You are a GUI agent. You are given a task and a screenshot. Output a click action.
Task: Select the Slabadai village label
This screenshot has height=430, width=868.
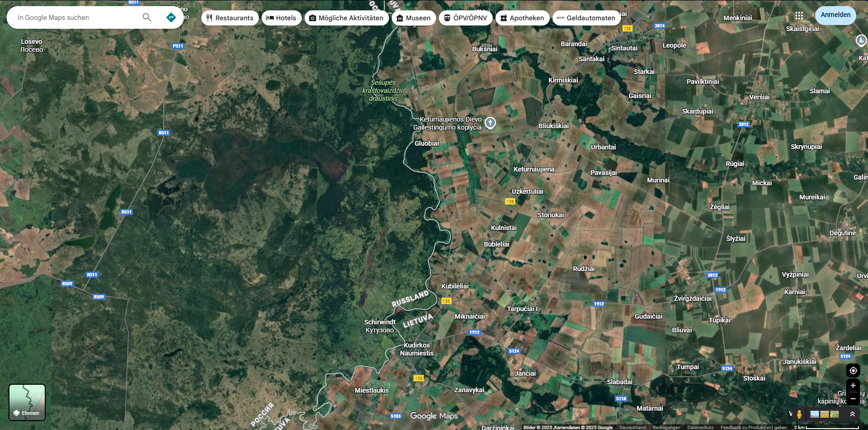[x=620, y=382]
